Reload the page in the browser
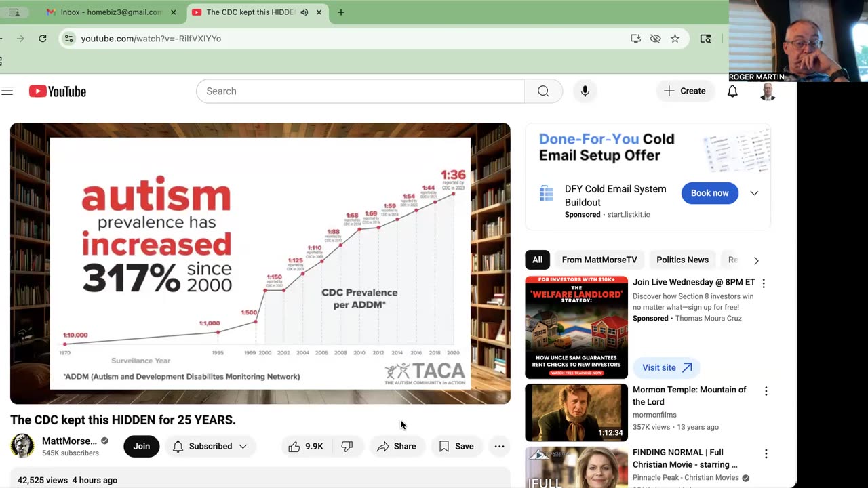The height and width of the screenshot is (488, 868). [43, 39]
